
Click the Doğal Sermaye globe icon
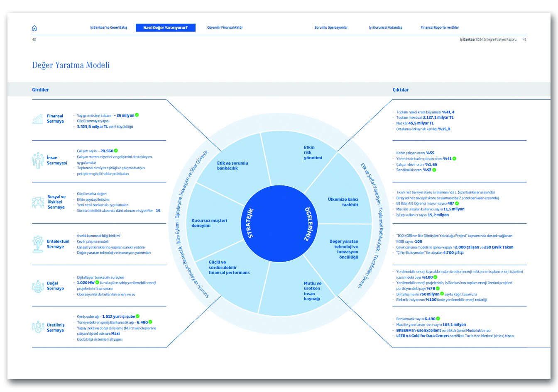coord(38,286)
